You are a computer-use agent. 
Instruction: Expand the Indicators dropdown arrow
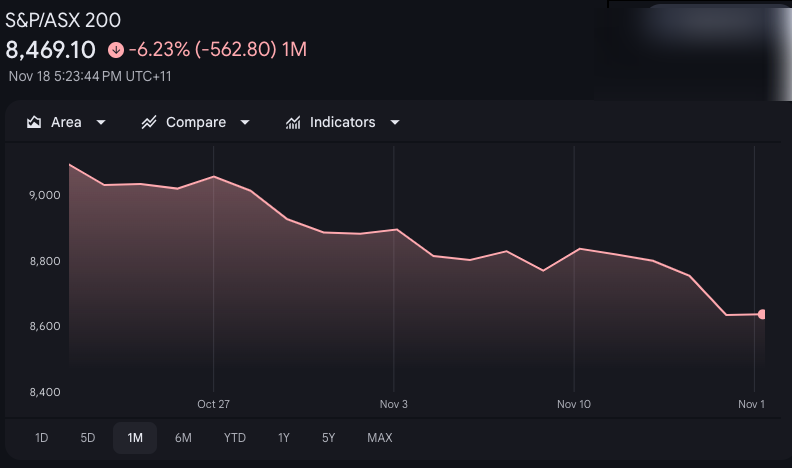click(394, 122)
